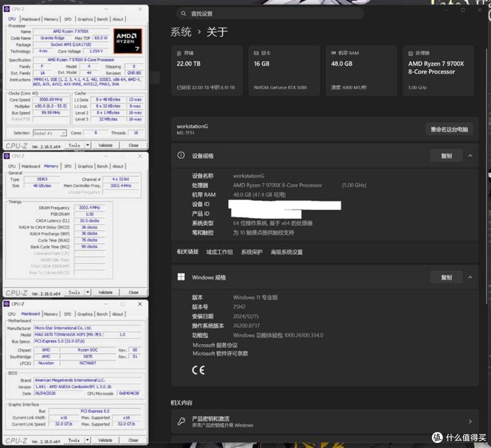Click 复制 in the 设备规格 header
The image size is (491, 448).
tap(446, 156)
